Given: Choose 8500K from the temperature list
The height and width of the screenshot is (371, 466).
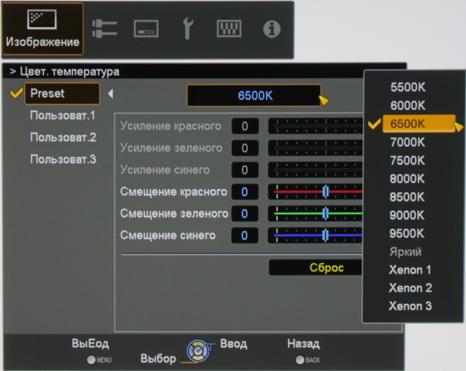Looking at the screenshot, I should 407,197.
